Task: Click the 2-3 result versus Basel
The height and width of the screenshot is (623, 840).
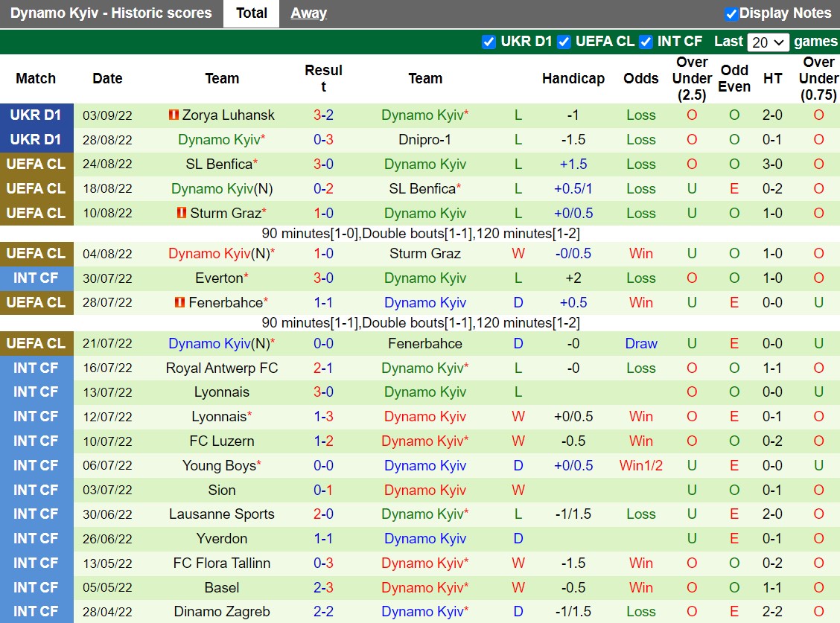Action: click(324, 588)
